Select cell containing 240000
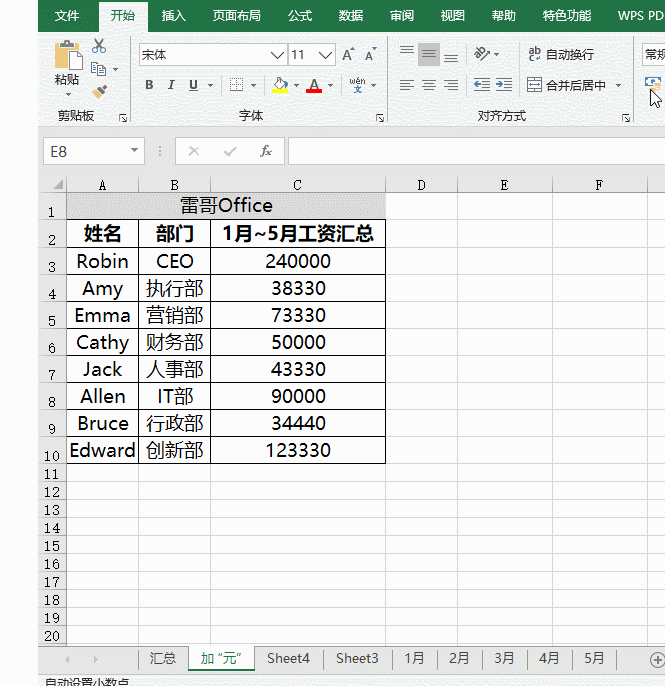 click(x=298, y=261)
